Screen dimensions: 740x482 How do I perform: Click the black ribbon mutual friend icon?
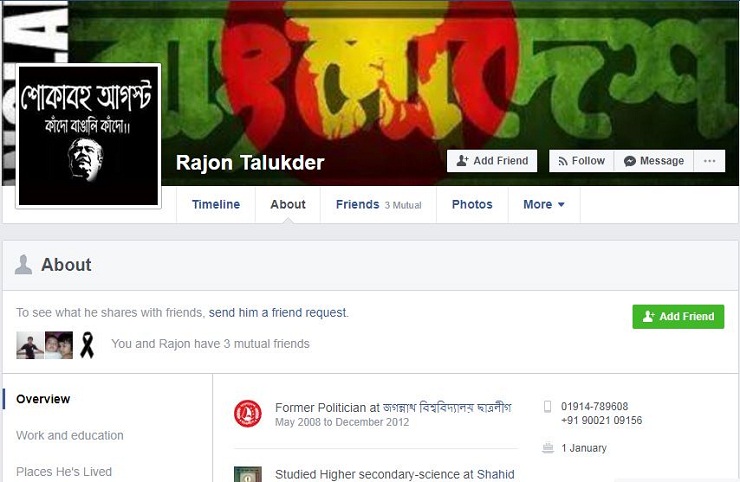[87, 345]
